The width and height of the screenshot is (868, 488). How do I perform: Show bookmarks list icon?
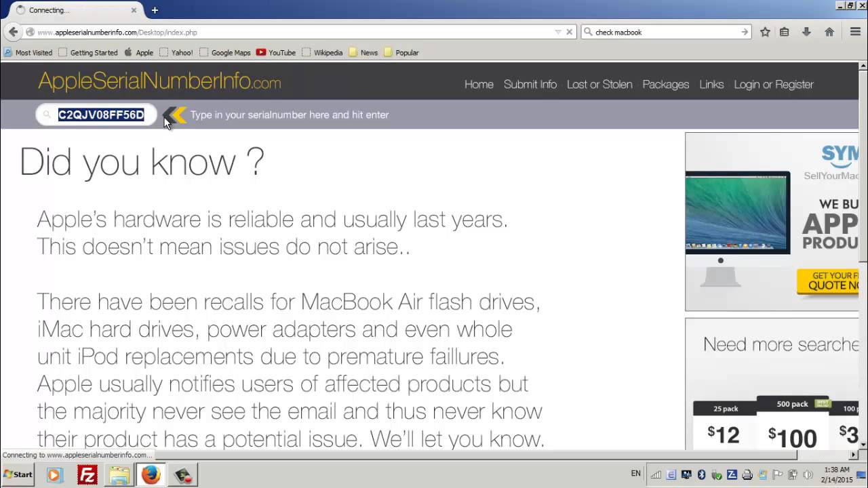tap(785, 32)
